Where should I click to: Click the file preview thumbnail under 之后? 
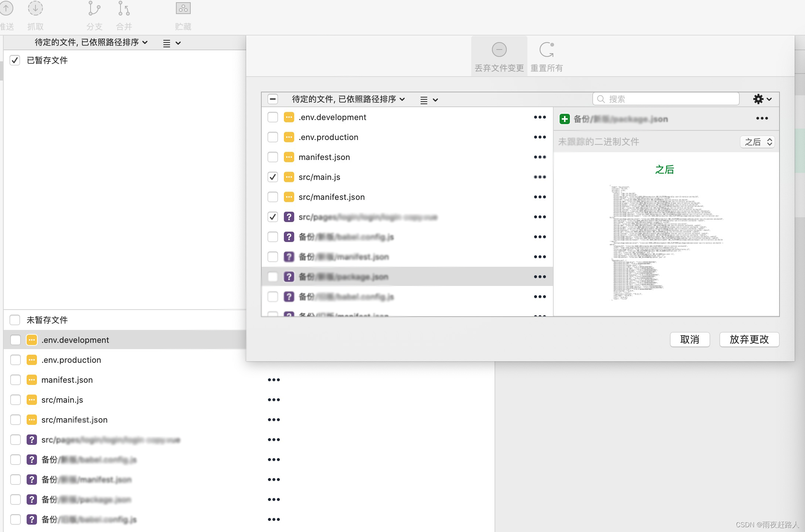pos(666,242)
